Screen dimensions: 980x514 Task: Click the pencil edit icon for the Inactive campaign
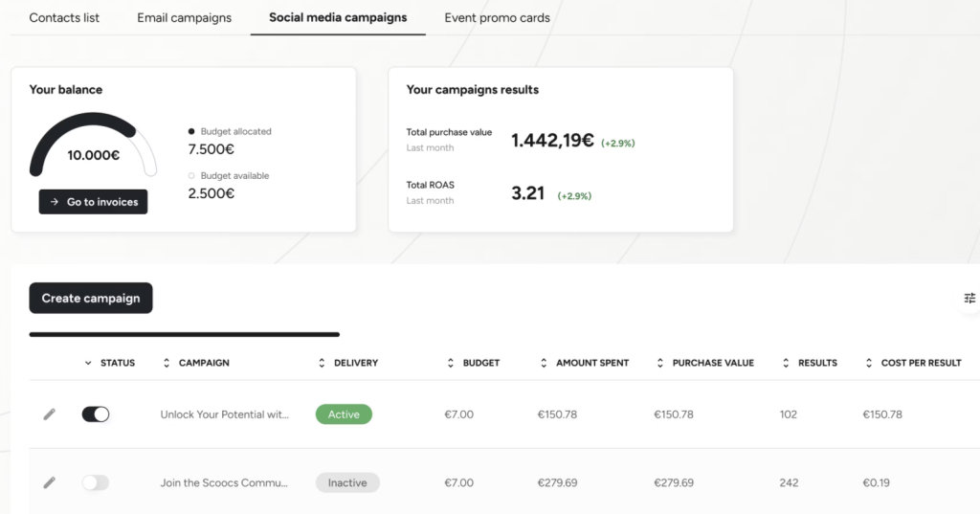pyautogui.click(x=50, y=483)
